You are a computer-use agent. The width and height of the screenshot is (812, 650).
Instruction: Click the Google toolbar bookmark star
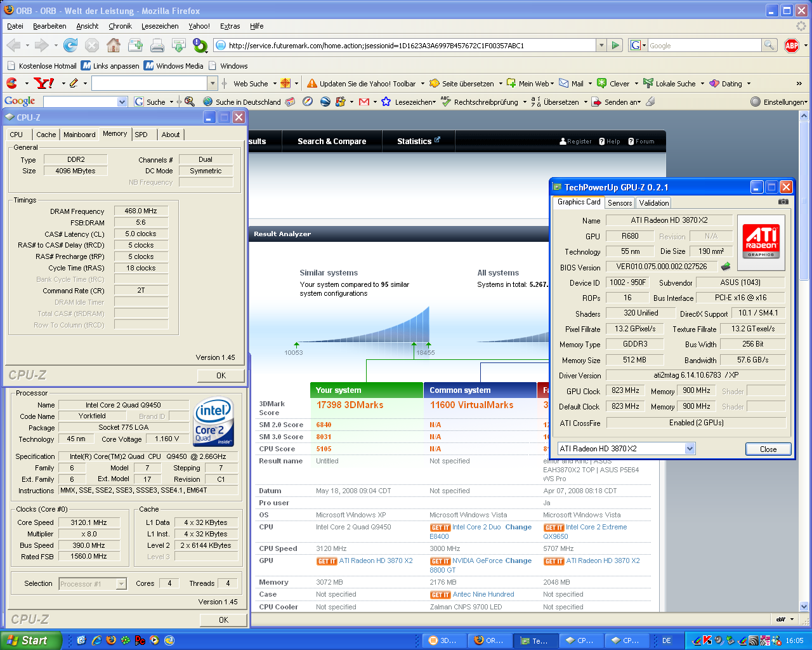tap(386, 102)
